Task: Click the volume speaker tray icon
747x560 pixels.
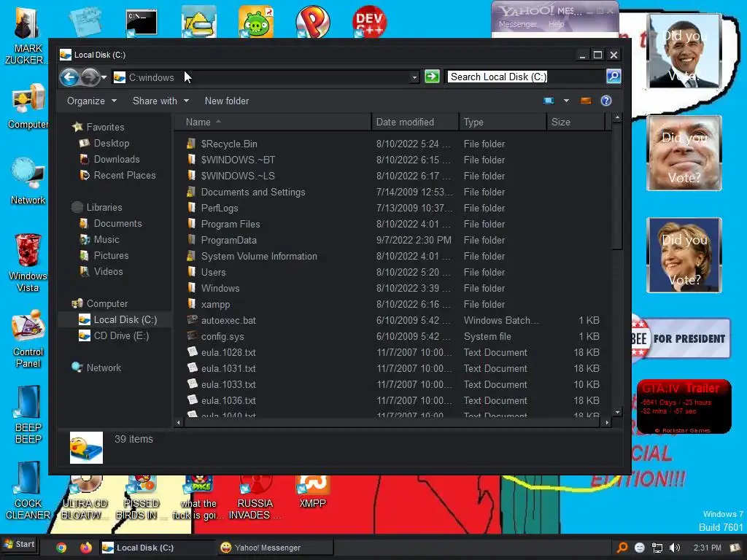Action: pos(675,548)
